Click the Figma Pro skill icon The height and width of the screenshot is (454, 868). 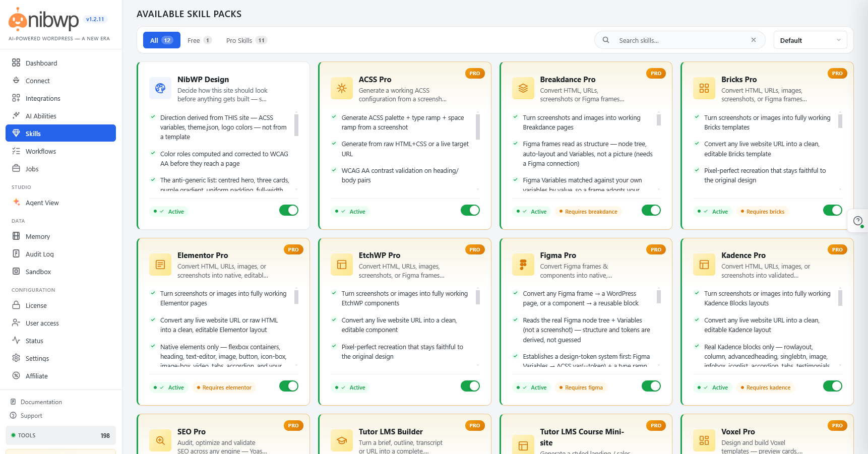(x=523, y=265)
